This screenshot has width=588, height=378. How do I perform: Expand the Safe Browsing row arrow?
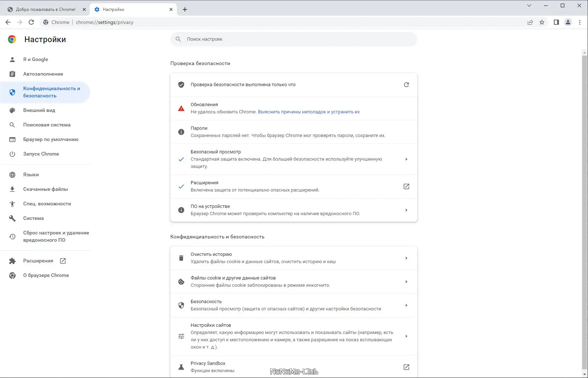(406, 159)
